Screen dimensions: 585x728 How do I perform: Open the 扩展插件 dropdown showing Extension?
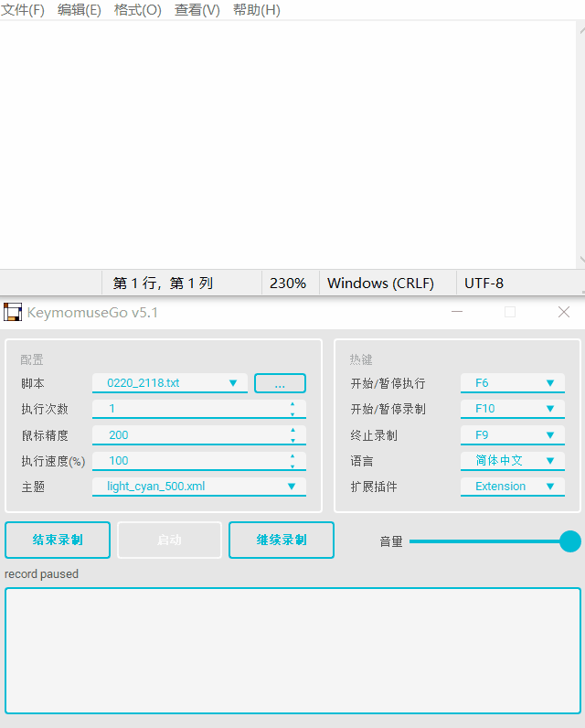tap(513, 487)
